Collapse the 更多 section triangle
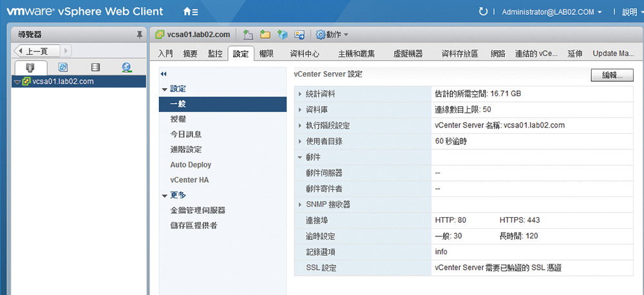This screenshot has height=295, width=644. (165, 196)
